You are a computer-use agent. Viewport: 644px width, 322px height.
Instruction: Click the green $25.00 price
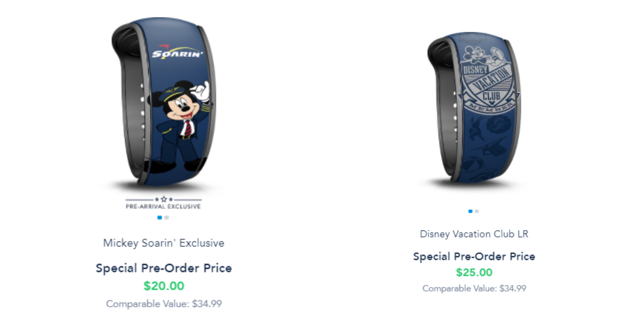[x=474, y=272]
